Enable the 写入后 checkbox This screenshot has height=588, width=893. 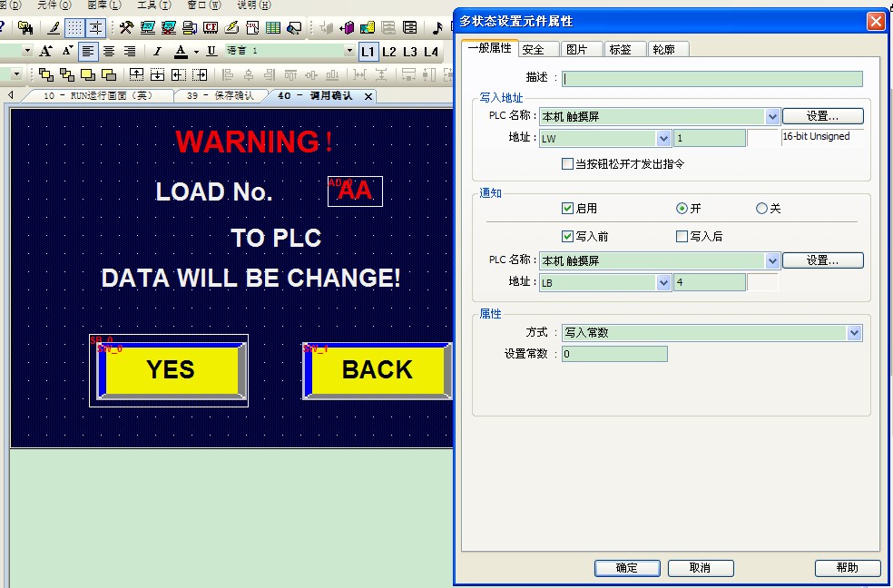click(x=682, y=236)
